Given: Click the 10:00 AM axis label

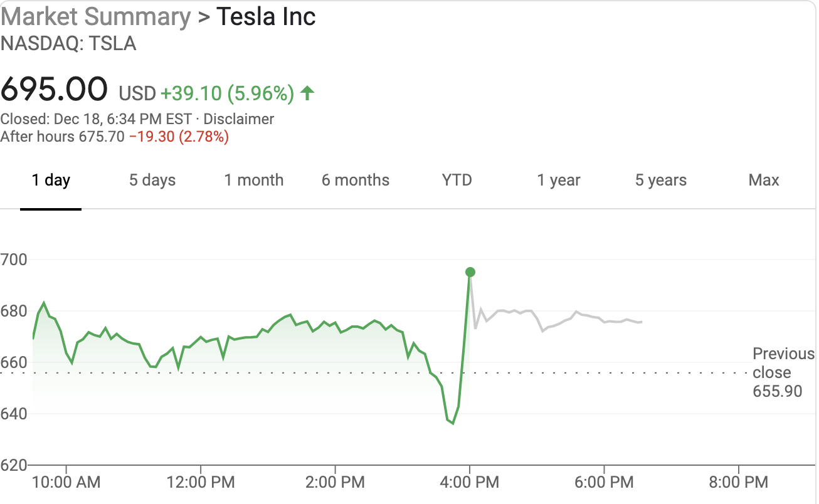Looking at the screenshot, I should [x=66, y=483].
